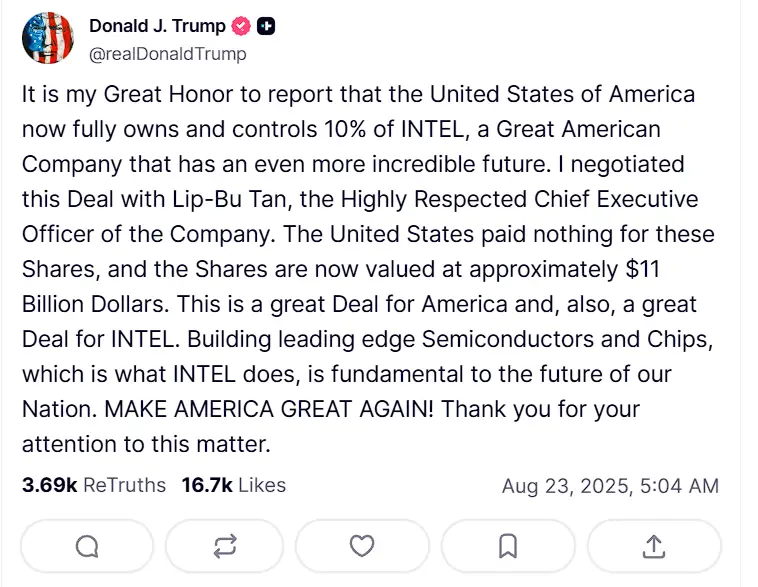Like the post with heart icon

362,546
